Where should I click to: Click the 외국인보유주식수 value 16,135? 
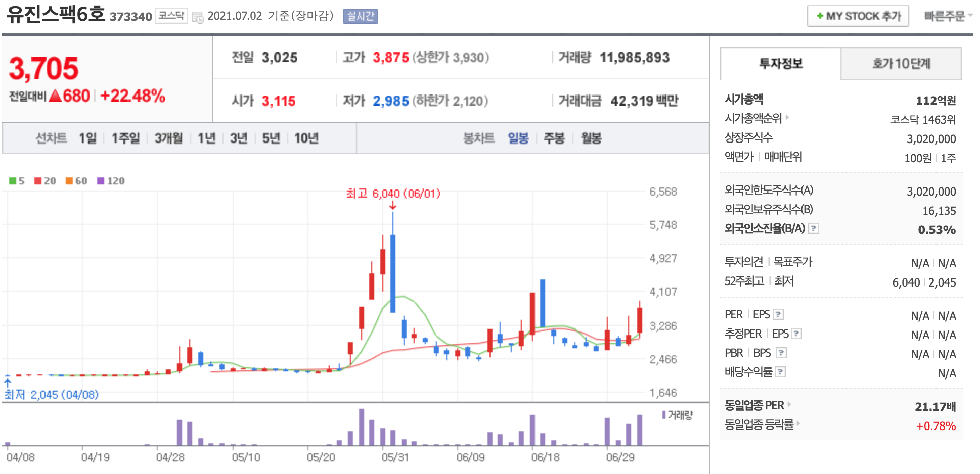[x=940, y=211]
